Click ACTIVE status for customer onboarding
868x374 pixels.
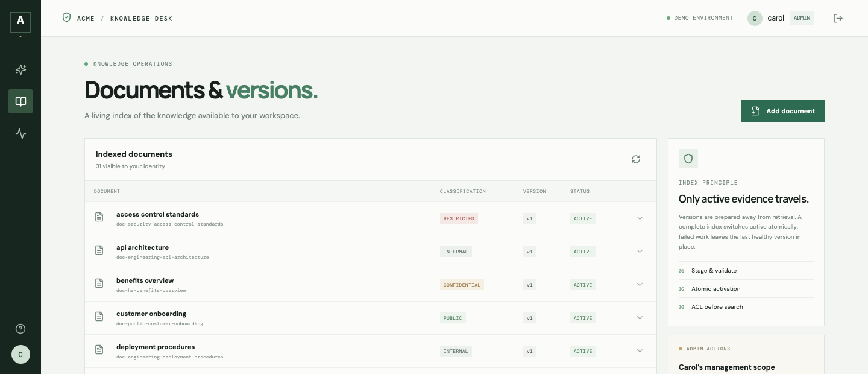[x=583, y=318]
